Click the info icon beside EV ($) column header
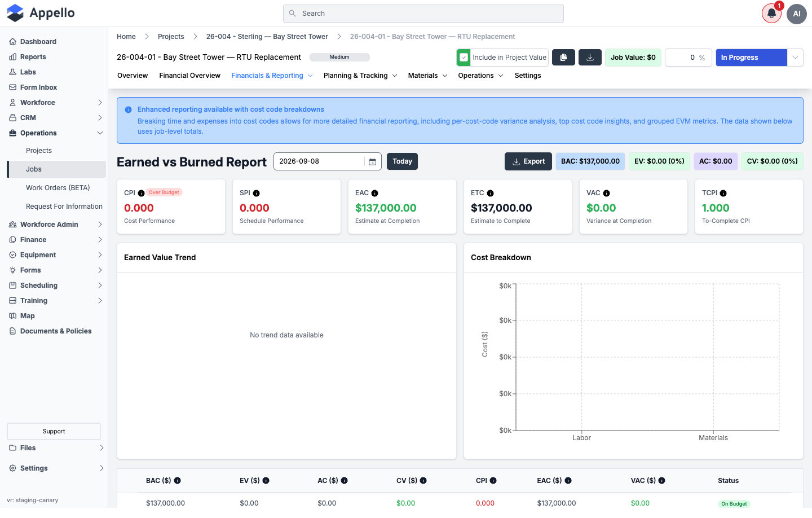Screen dimensions: 812x518 [x=266, y=481]
